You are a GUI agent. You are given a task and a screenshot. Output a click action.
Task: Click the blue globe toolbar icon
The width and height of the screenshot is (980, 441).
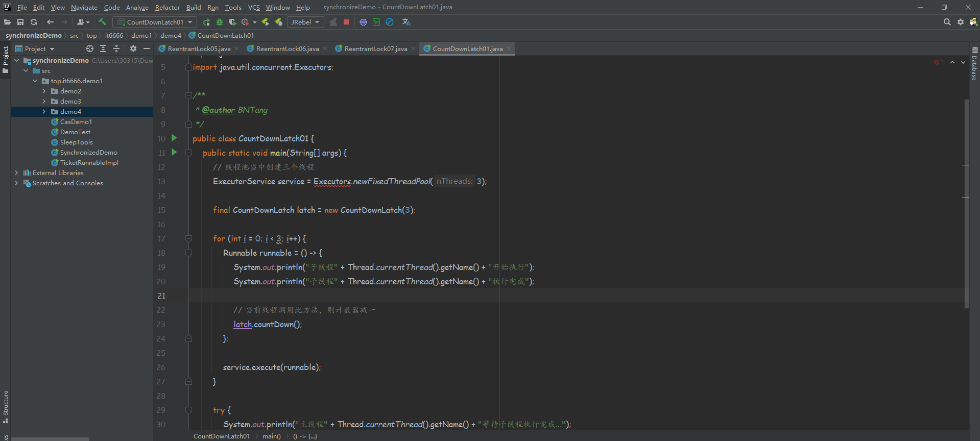[x=363, y=22]
